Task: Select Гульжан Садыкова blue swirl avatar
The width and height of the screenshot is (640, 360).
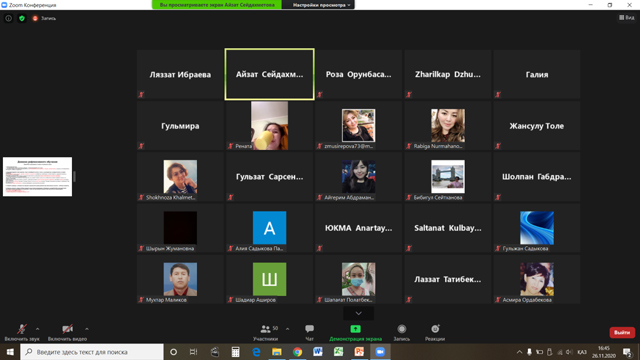Action: pos(537,228)
